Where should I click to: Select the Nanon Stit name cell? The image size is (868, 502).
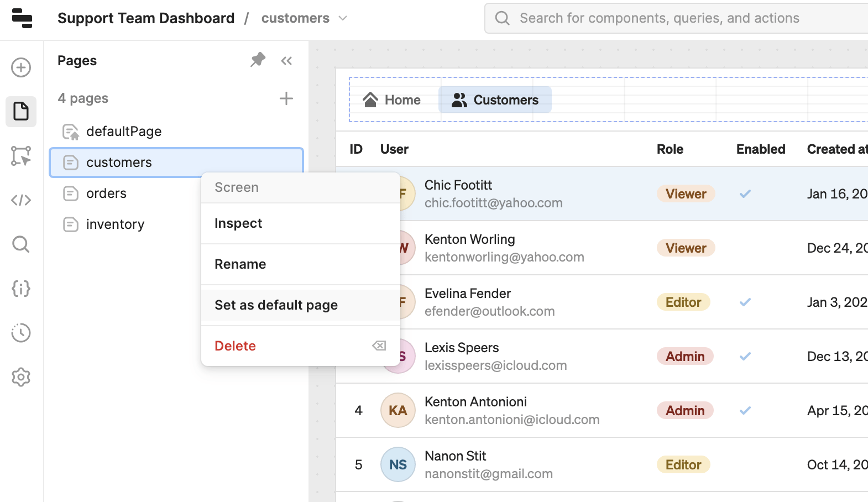[x=455, y=456]
